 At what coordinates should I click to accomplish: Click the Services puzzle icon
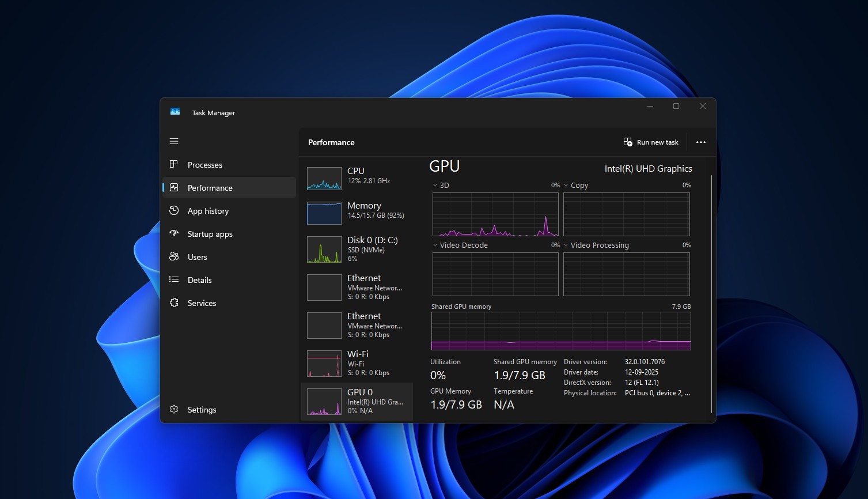click(174, 303)
